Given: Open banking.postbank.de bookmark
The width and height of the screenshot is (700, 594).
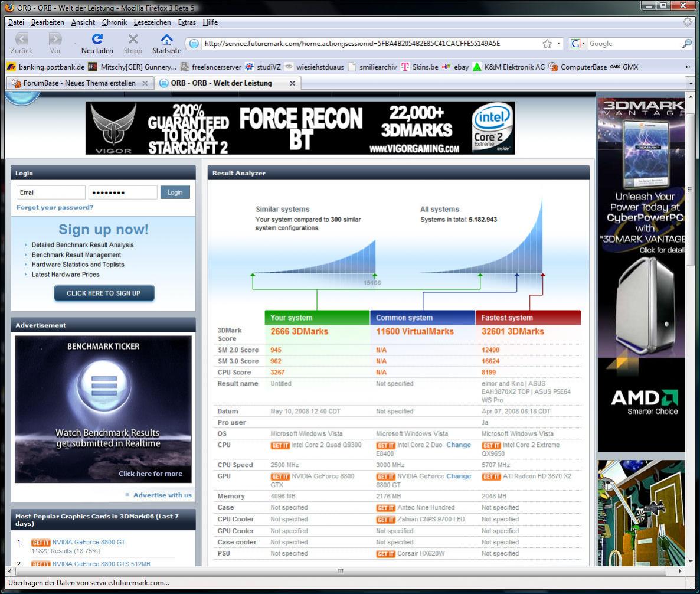Looking at the screenshot, I should [45, 67].
